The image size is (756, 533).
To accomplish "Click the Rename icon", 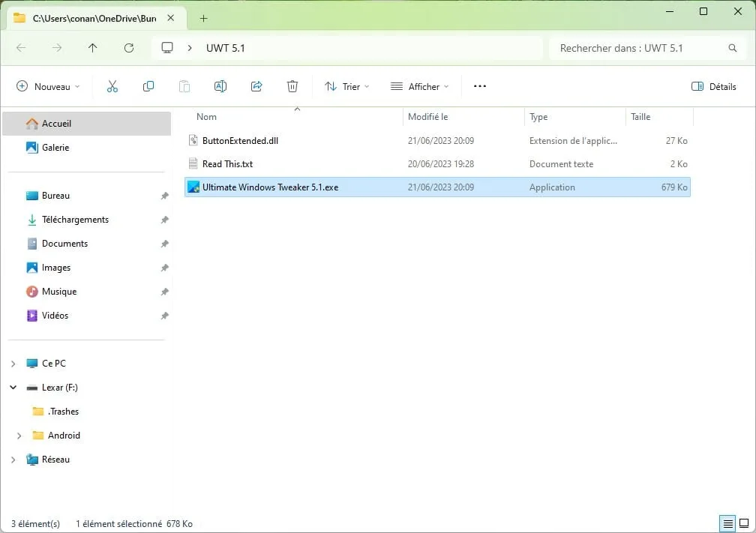I will coord(220,87).
